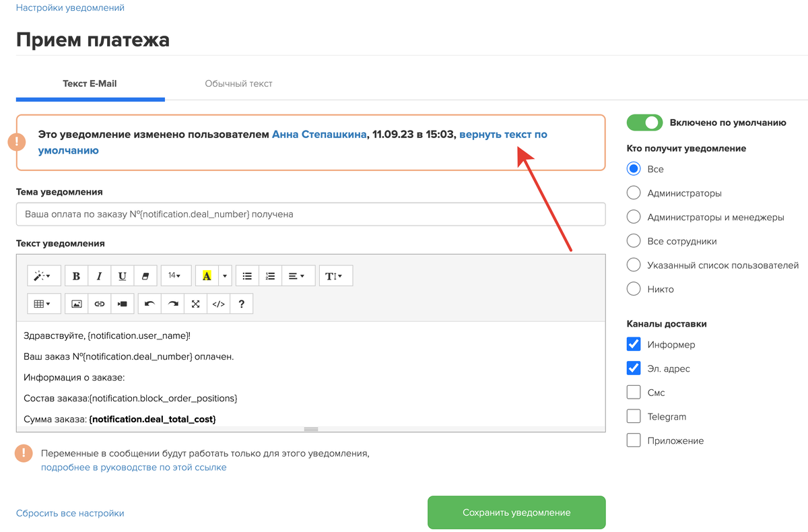This screenshot has width=808, height=532.
Task: Toggle the 'Включено по умолчанию' switch
Action: [x=644, y=123]
